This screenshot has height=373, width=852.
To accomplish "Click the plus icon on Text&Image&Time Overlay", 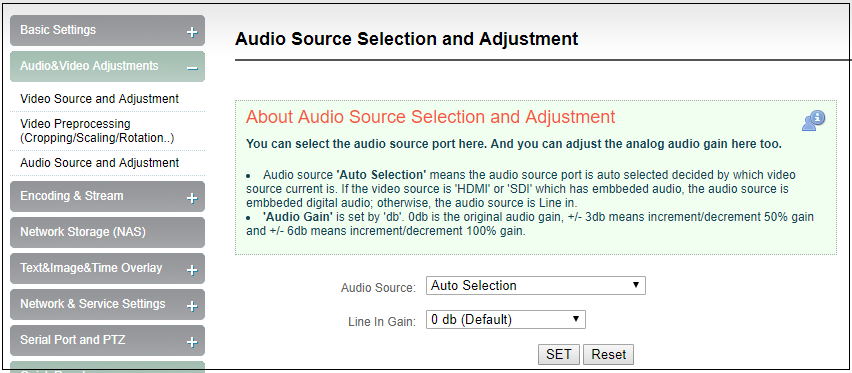I will pyautogui.click(x=192, y=270).
